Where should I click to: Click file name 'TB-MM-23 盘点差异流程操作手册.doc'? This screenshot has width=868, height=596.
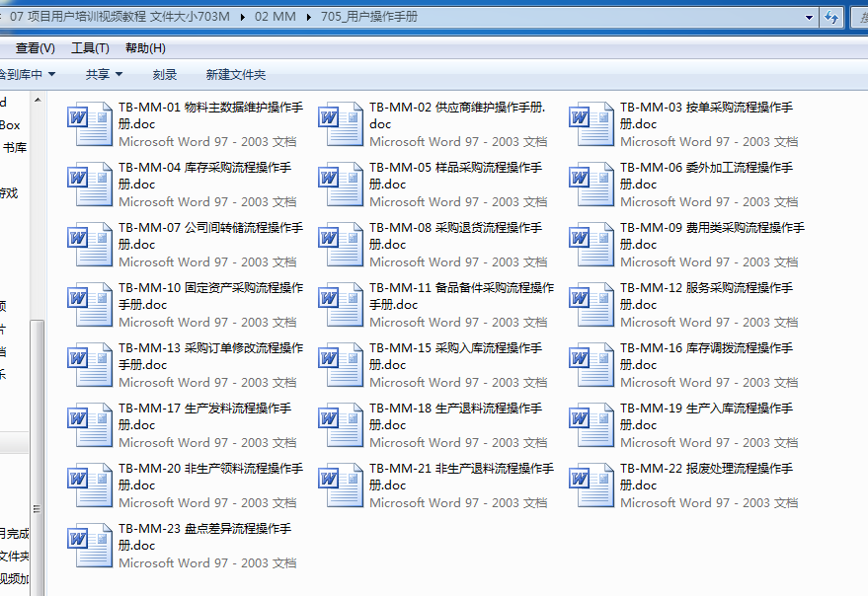click(204, 538)
